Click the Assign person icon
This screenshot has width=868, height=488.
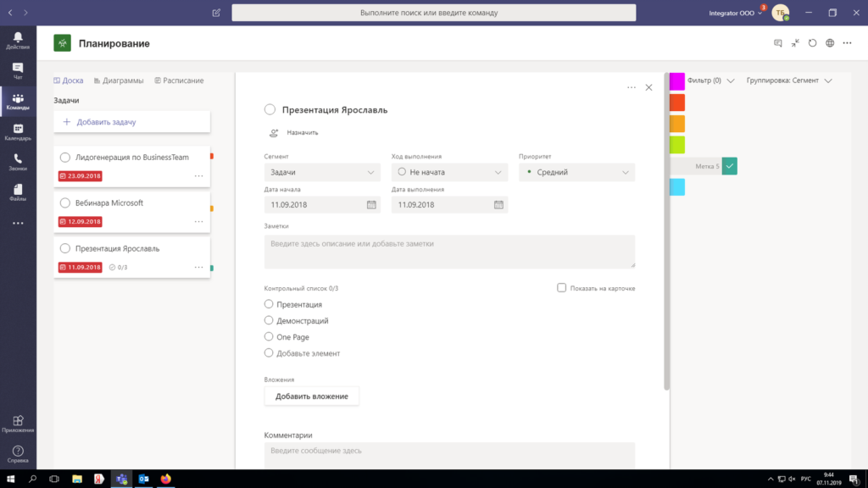coord(274,133)
